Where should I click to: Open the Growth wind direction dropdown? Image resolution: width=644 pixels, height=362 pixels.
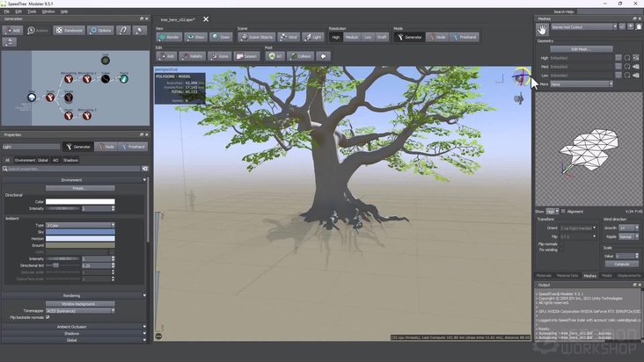pos(629,228)
